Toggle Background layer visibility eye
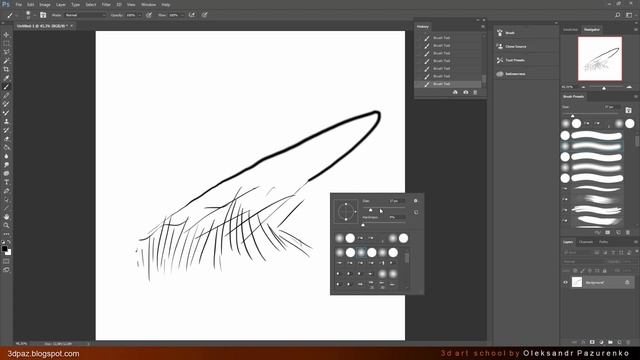The width and height of the screenshot is (640, 360). coord(565,282)
